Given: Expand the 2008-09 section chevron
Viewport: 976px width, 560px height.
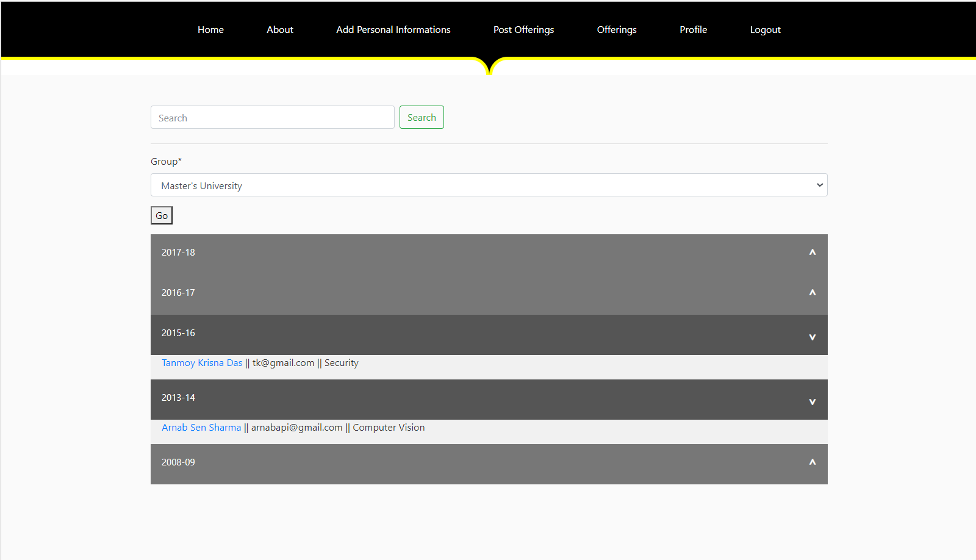Looking at the screenshot, I should point(813,462).
